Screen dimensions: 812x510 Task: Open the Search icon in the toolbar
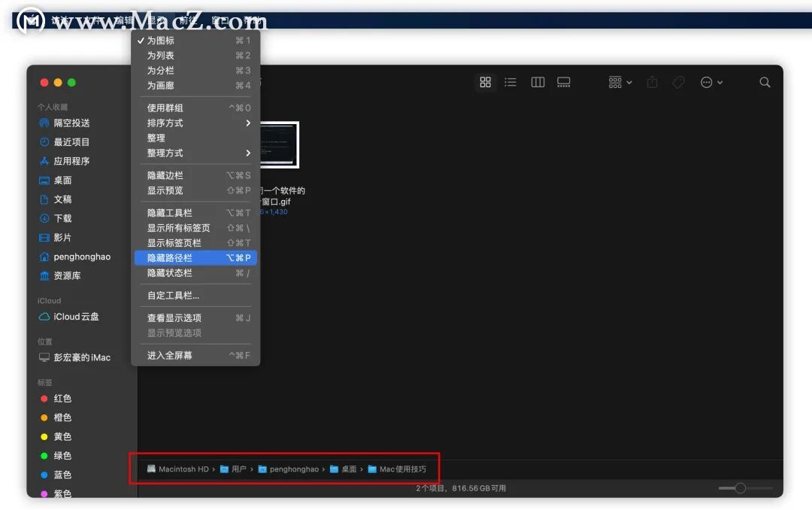coord(764,82)
